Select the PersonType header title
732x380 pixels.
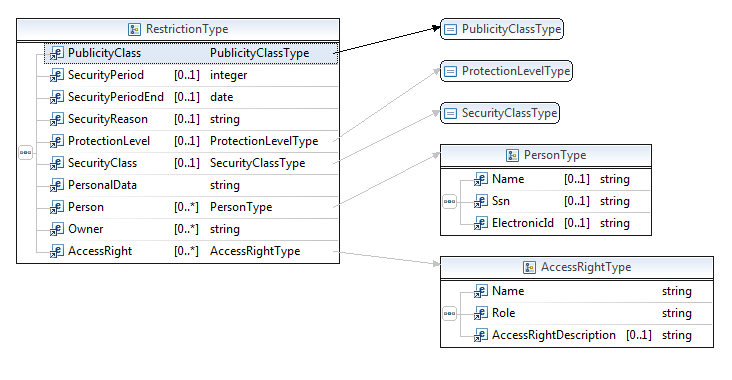(555, 155)
